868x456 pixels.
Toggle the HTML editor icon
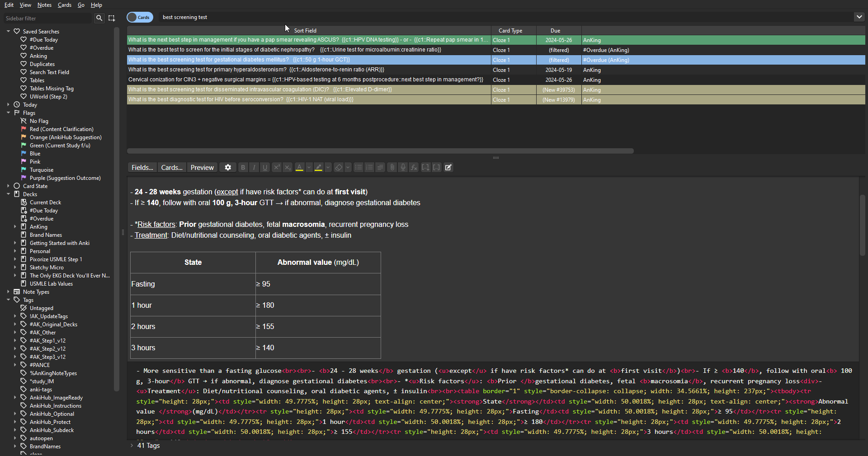[448, 168]
